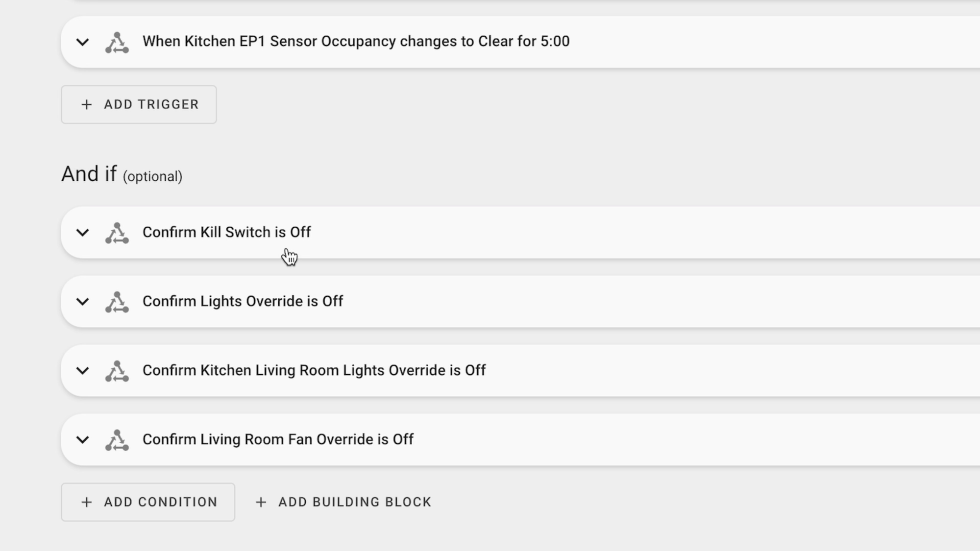The height and width of the screenshot is (551, 980).
Task: Expand the Kitchen Living Room Lights Override condition
Action: pyautogui.click(x=83, y=371)
